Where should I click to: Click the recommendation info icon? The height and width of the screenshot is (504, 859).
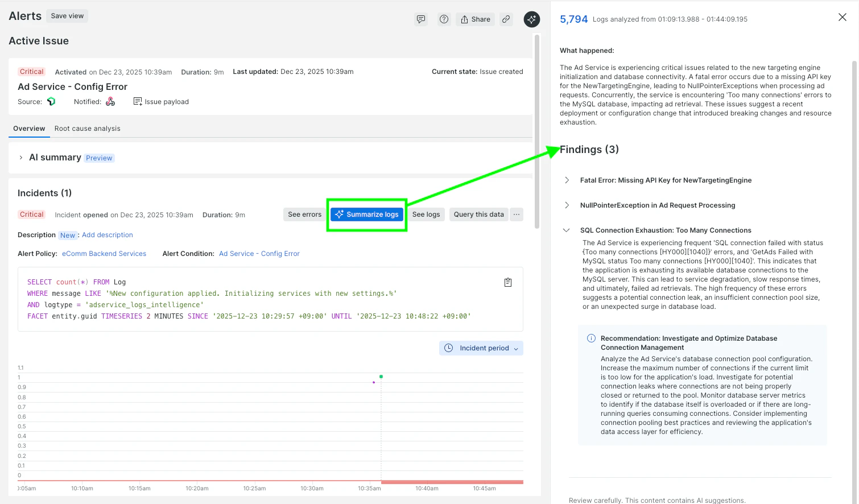click(x=591, y=338)
